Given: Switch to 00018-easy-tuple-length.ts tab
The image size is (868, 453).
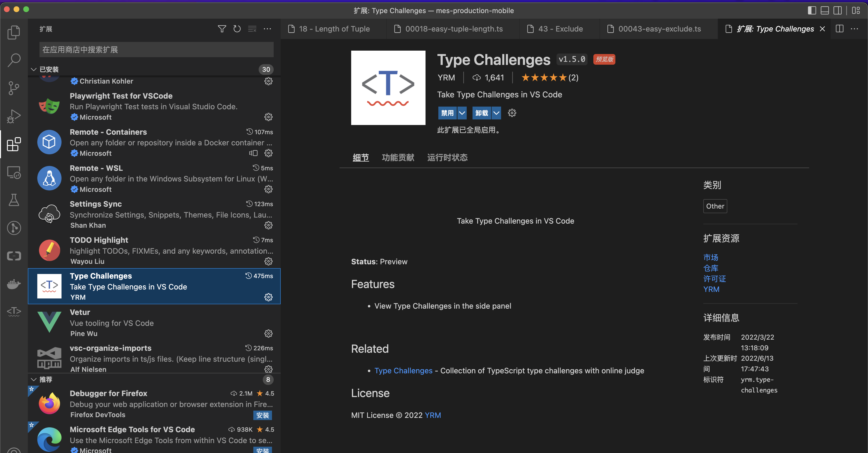Looking at the screenshot, I should [453, 29].
